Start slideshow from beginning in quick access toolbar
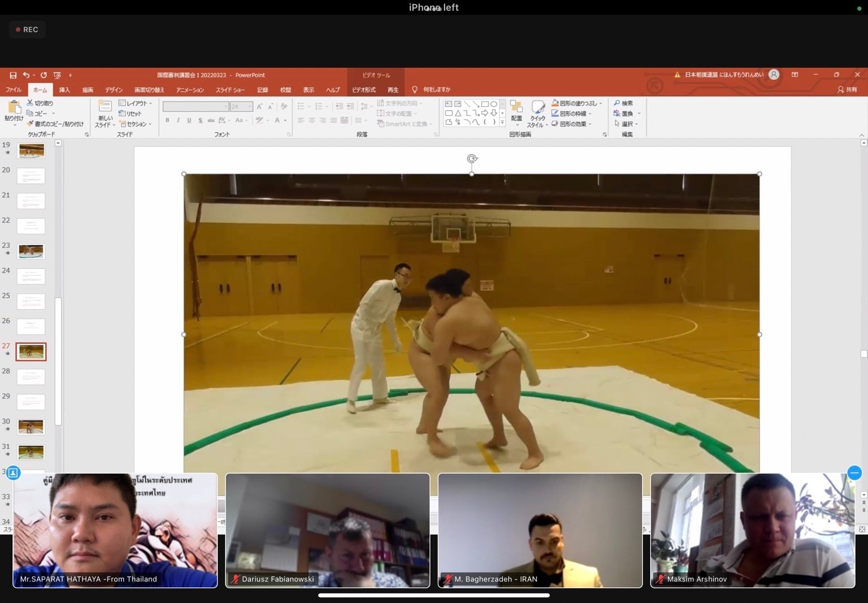 point(57,75)
